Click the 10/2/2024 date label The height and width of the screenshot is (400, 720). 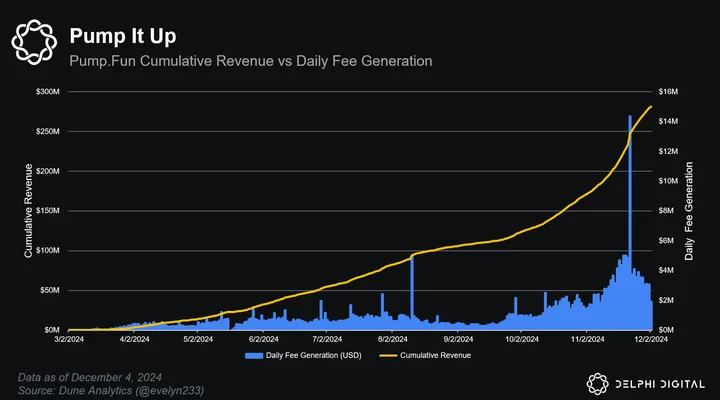coord(522,339)
